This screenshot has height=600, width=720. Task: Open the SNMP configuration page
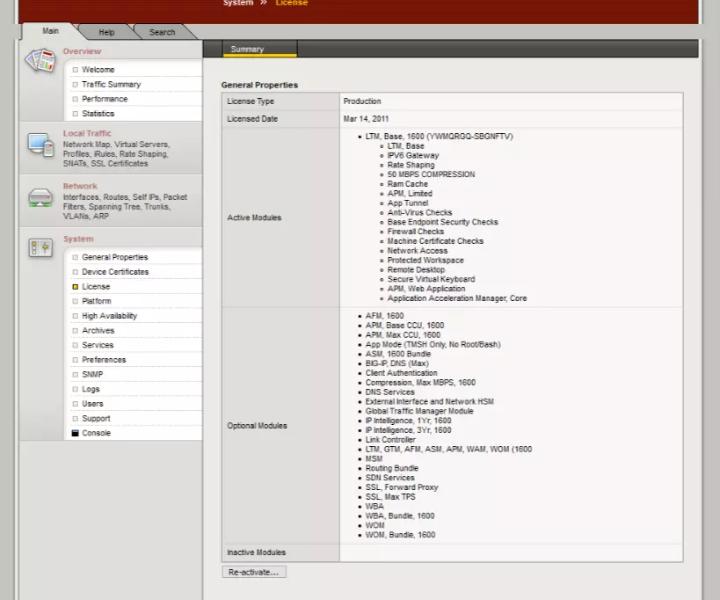(x=92, y=375)
